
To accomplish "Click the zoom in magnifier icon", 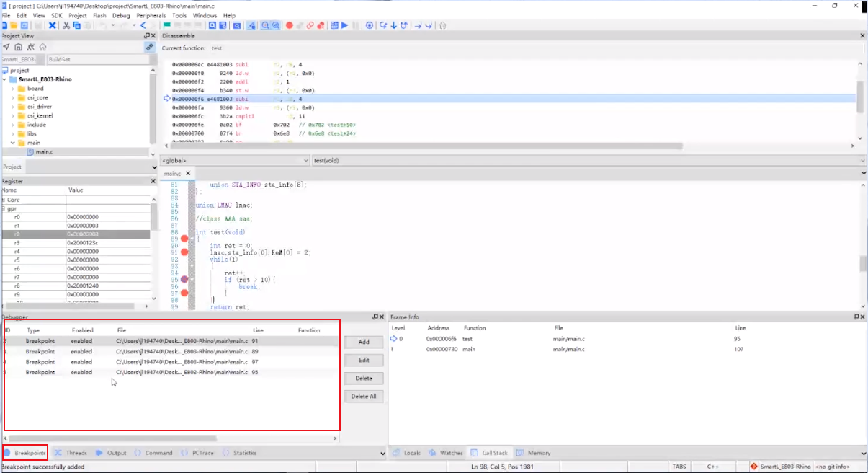I will [264, 25].
